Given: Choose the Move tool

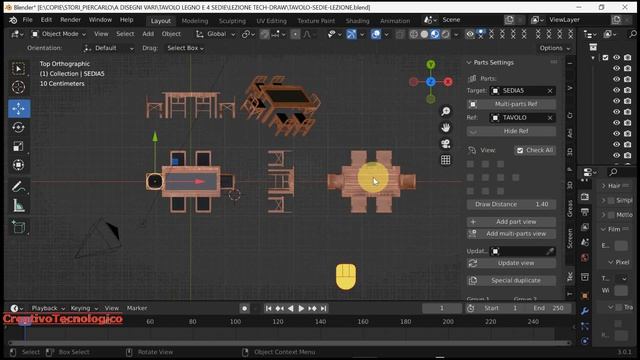Looking at the screenshot, I should 19,109.
